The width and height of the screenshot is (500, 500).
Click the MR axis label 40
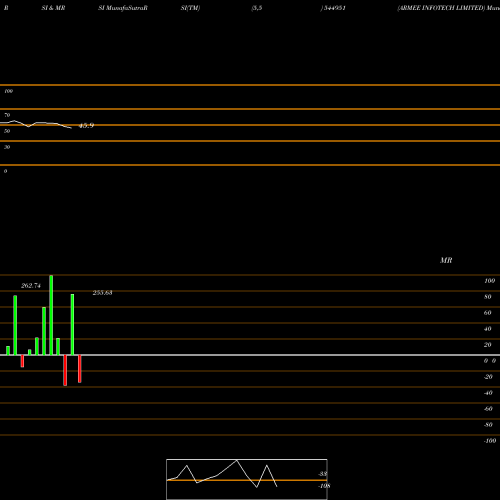[x=488, y=329]
